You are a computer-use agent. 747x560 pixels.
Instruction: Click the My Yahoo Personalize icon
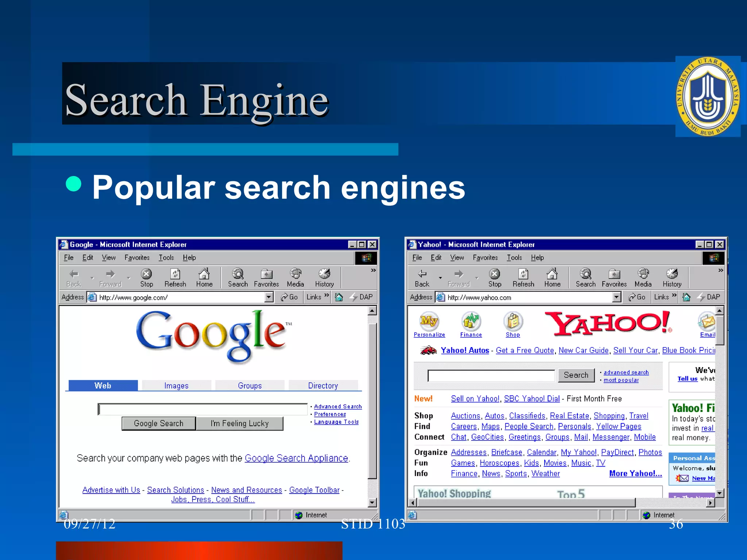coord(429,321)
